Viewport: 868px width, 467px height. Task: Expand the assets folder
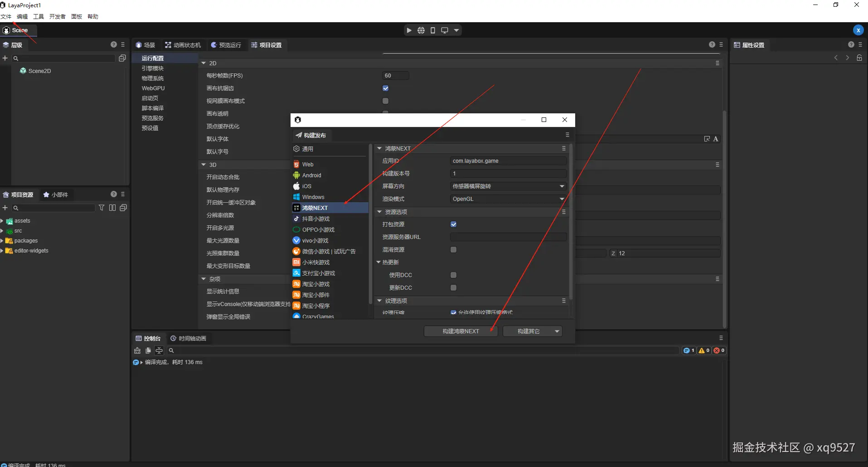2,221
